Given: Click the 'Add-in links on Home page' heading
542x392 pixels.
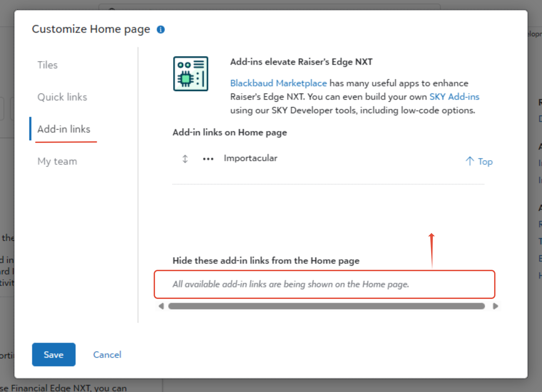Looking at the screenshot, I should [230, 133].
